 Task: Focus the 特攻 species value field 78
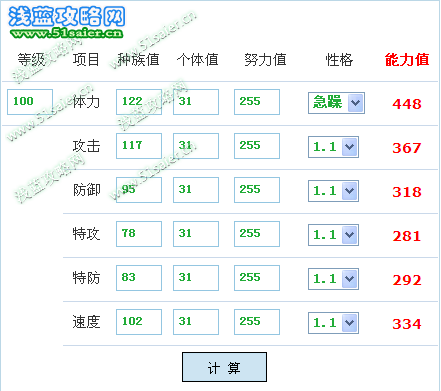click(139, 234)
